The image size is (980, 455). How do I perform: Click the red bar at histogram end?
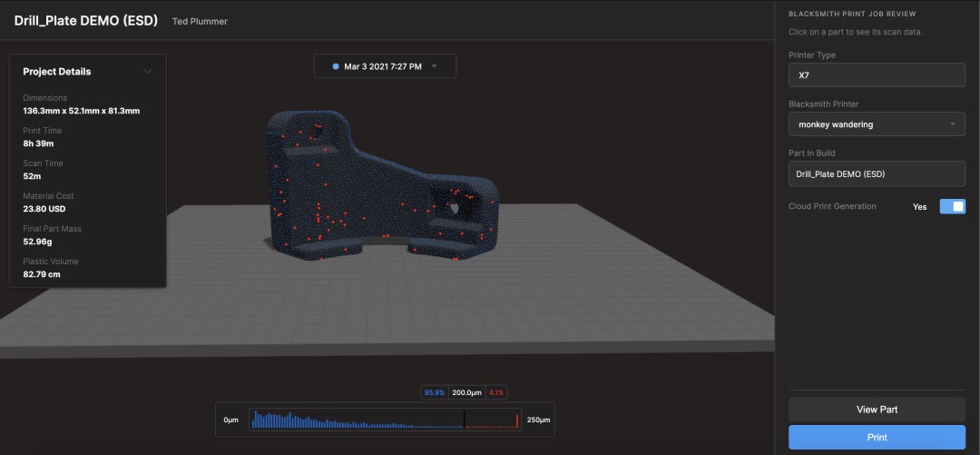(x=517, y=421)
